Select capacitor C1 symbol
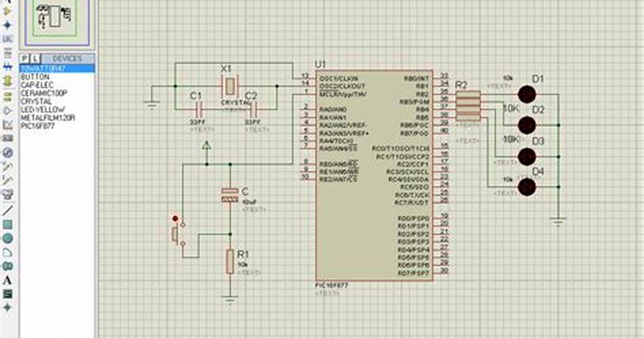The width and height of the screenshot is (644, 338). point(198,109)
